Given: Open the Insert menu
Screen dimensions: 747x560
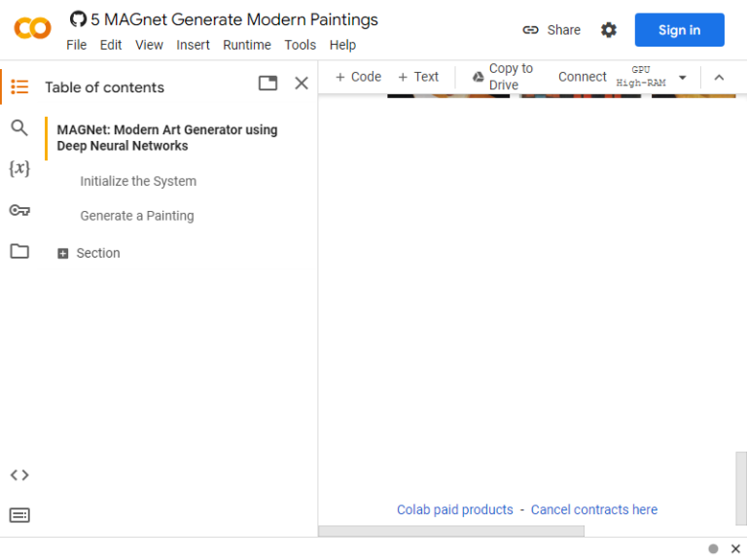Looking at the screenshot, I should click(193, 45).
